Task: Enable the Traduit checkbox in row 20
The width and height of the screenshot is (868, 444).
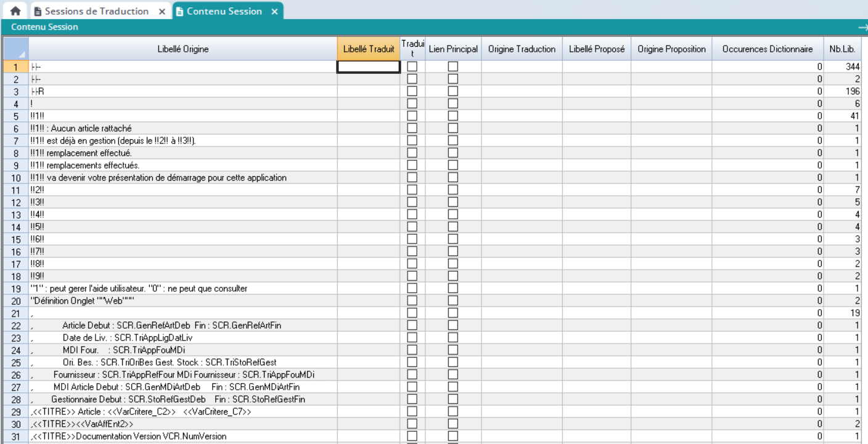Action: (412, 301)
